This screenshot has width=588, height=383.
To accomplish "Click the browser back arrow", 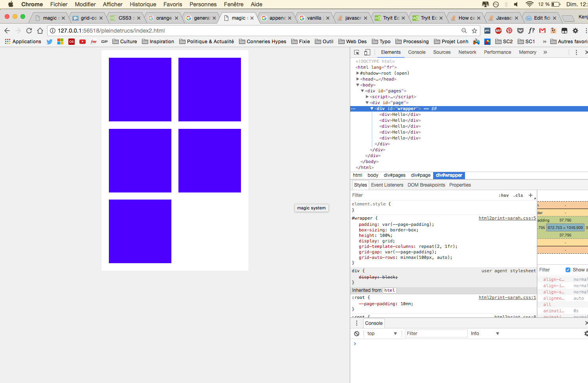I will (x=7, y=31).
